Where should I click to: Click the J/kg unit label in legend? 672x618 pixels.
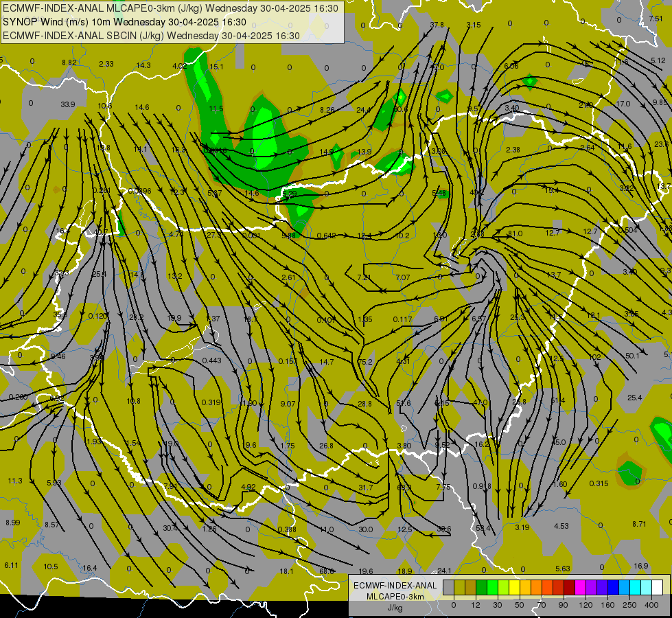click(395, 608)
